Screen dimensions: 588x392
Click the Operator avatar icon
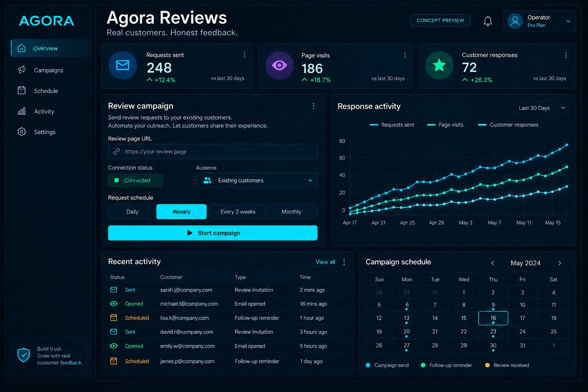pyautogui.click(x=515, y=21)
